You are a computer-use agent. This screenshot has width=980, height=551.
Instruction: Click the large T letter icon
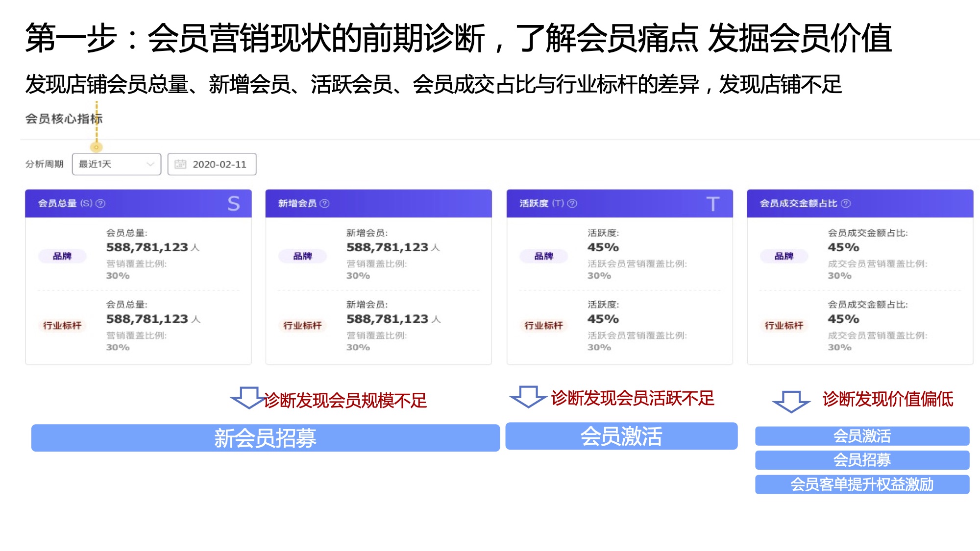click(x=712, y=203)
